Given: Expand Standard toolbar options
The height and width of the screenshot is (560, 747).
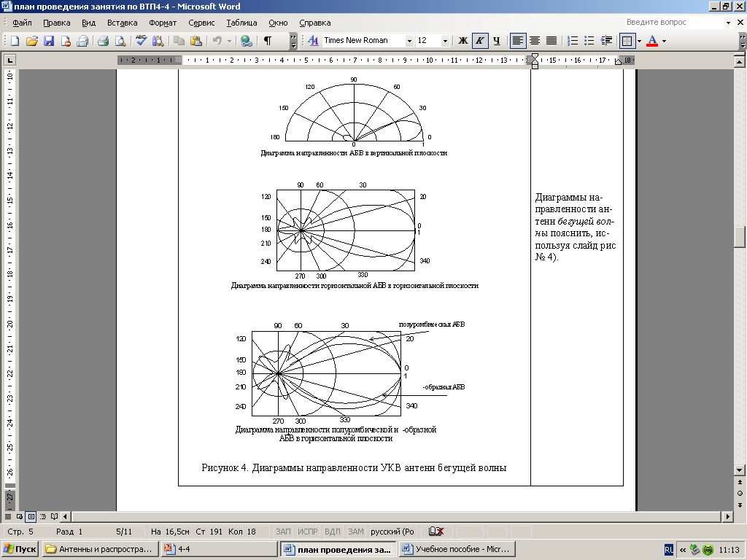Looking at the screenshot, I should click(293, 41).
